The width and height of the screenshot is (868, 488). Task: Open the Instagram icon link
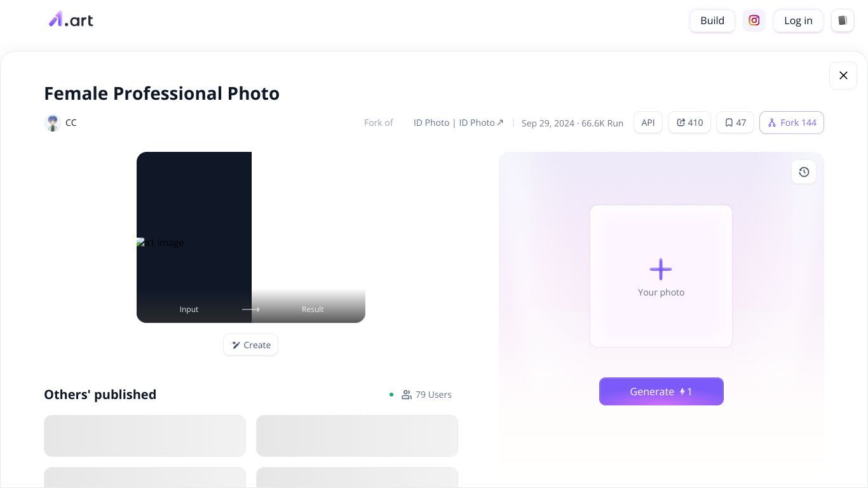[x=754, y=20]
